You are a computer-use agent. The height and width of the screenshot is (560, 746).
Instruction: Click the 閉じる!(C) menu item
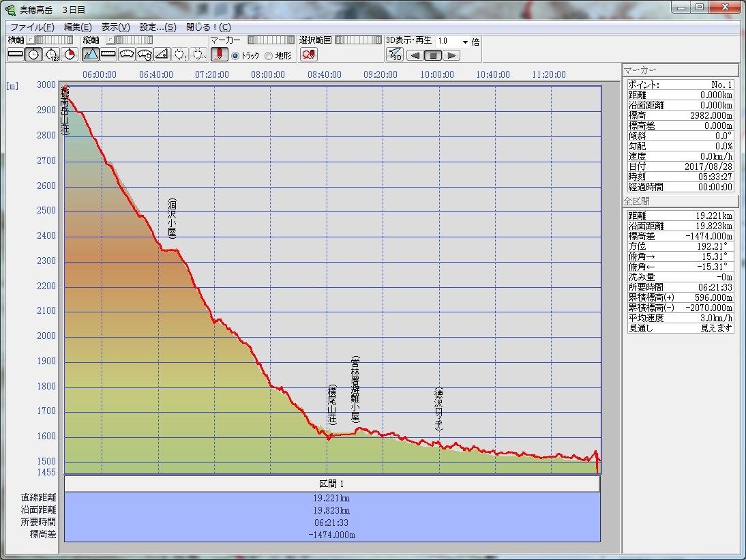[x=209, y=27]
